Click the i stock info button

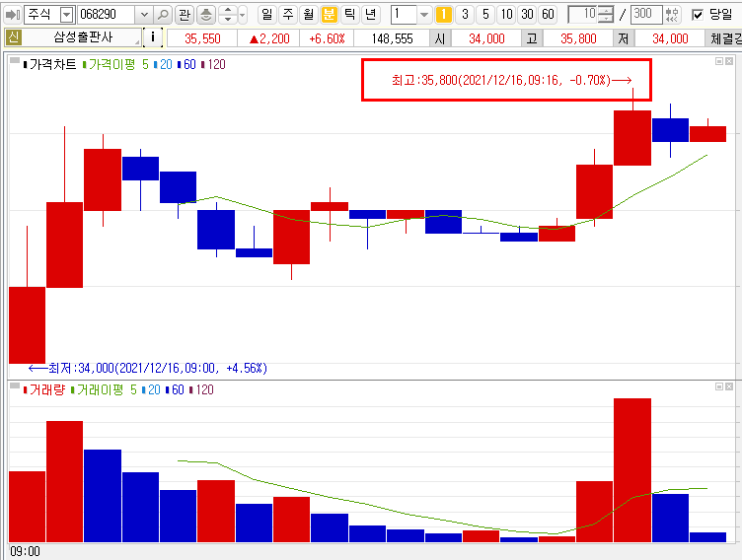152,37
